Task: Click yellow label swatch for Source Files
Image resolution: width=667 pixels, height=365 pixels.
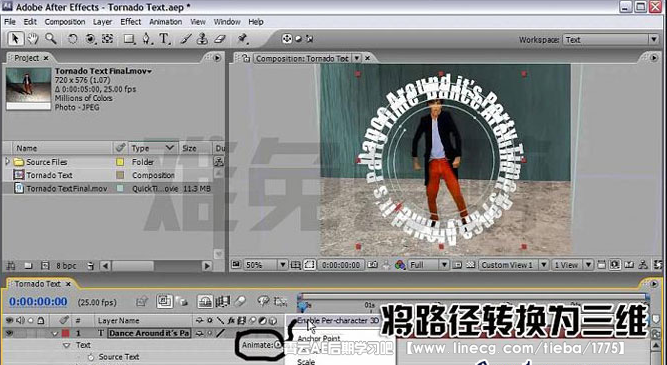Action: (x=120, y=162)
